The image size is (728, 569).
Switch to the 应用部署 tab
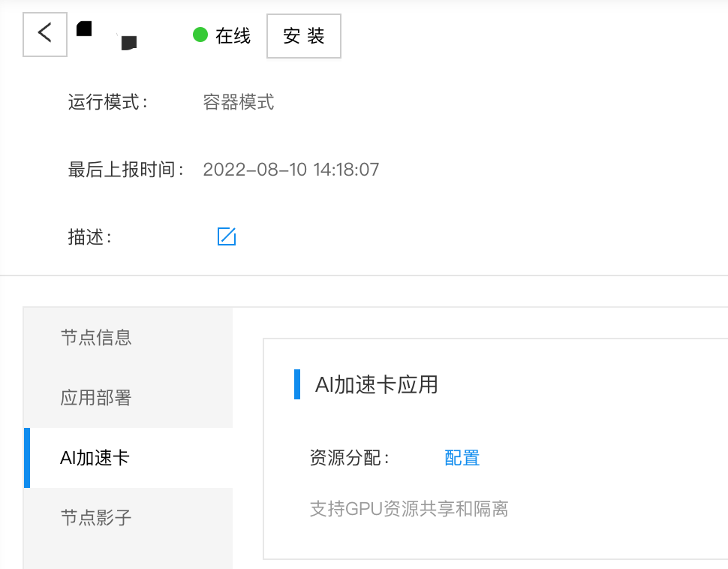click(128, 398)
